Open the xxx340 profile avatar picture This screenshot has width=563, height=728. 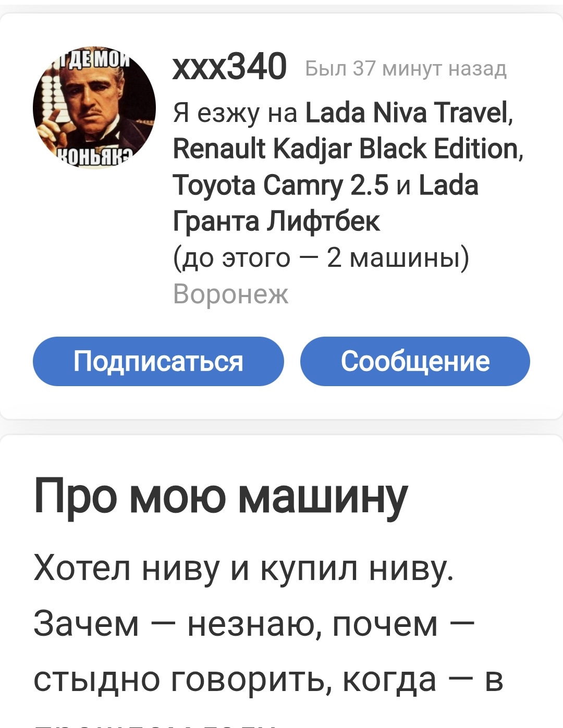point(94,108)
